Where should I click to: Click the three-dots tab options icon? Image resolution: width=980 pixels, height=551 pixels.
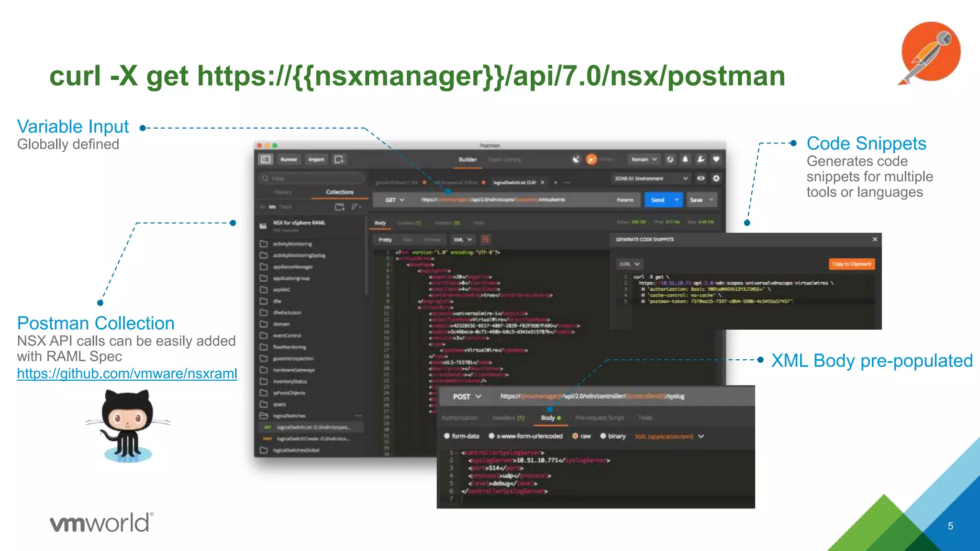(567, 182)
